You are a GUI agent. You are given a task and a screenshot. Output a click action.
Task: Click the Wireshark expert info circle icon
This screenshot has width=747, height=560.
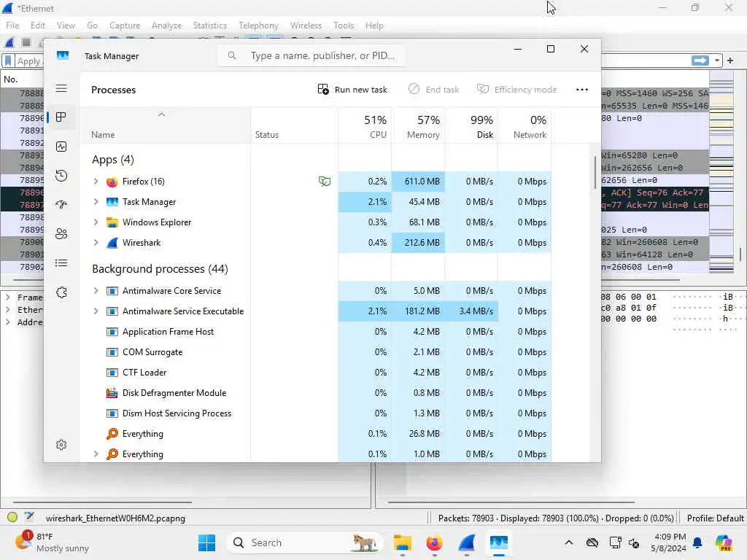(x=12, y=517)
